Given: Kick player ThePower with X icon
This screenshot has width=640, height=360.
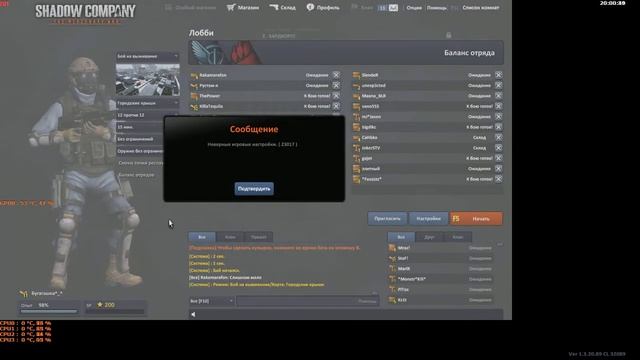Looking at the screenshot, I should point(336,96).
